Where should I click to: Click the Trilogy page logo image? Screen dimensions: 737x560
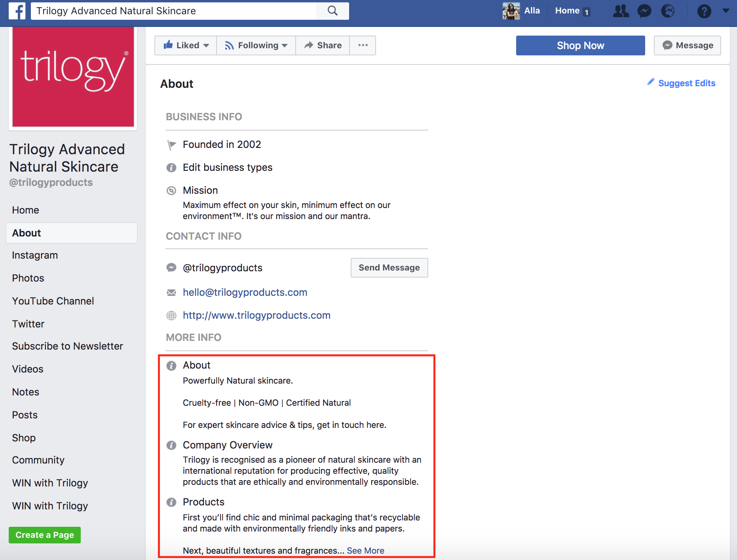click(x=73, y=77)
